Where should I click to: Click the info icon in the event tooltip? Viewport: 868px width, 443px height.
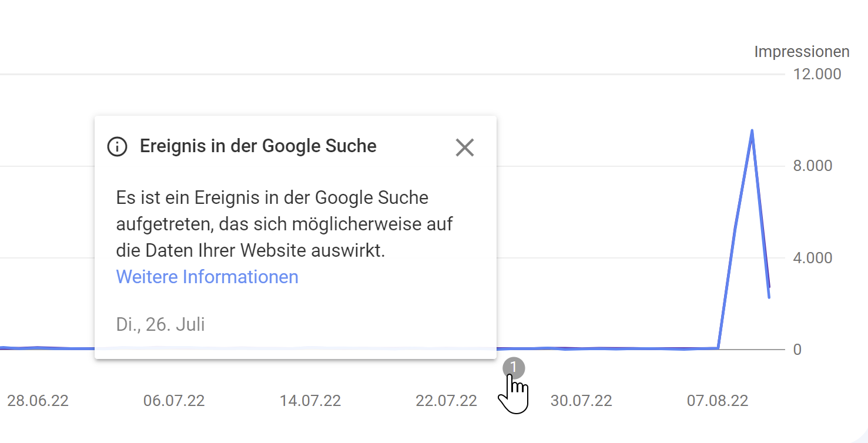point(117,147)
